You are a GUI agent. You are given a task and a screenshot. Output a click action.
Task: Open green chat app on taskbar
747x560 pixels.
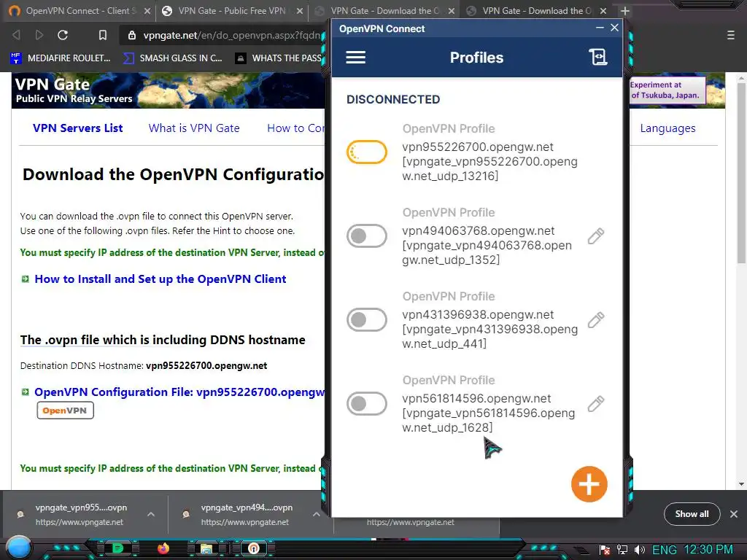pyautogui.click(x=117, y=548)
